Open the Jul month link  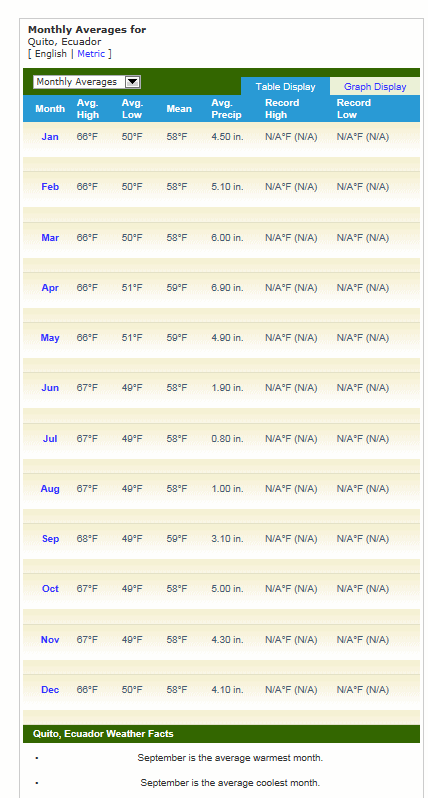[x=50, y=439]
